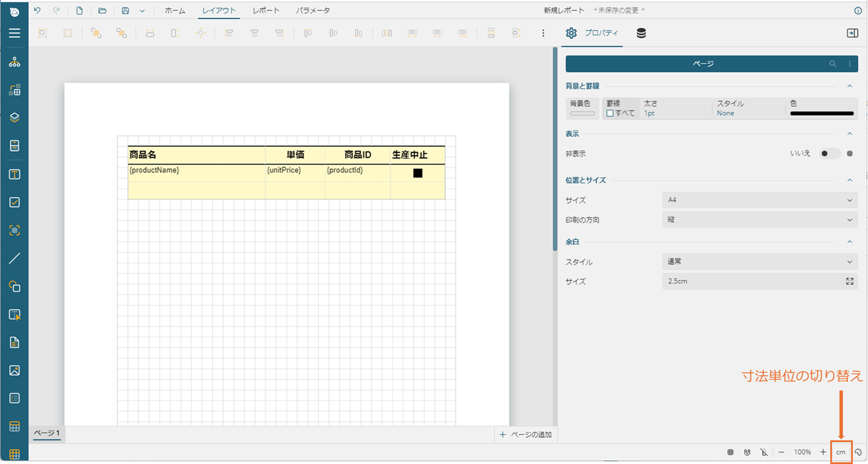Switch to the ホーム tab

pyautogui.click(x=175, y=11)
